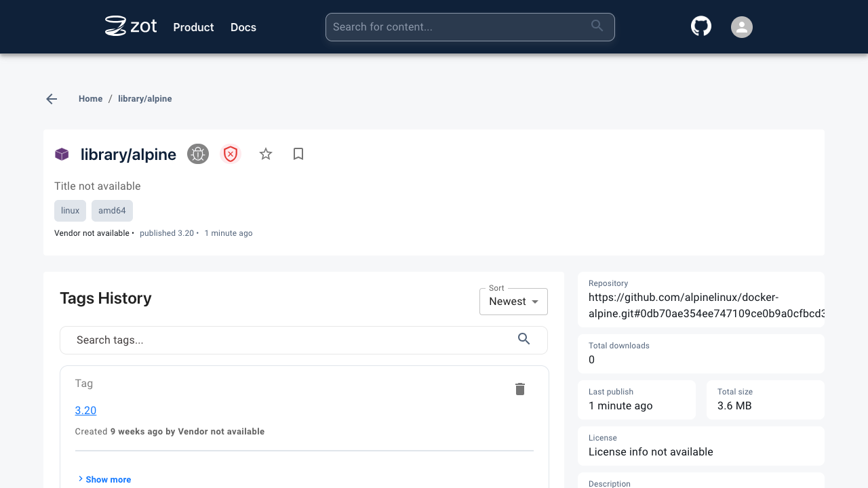View the red unsigned shield icon
This screenshot has height=488, width=868.
[x=231, y=155]
